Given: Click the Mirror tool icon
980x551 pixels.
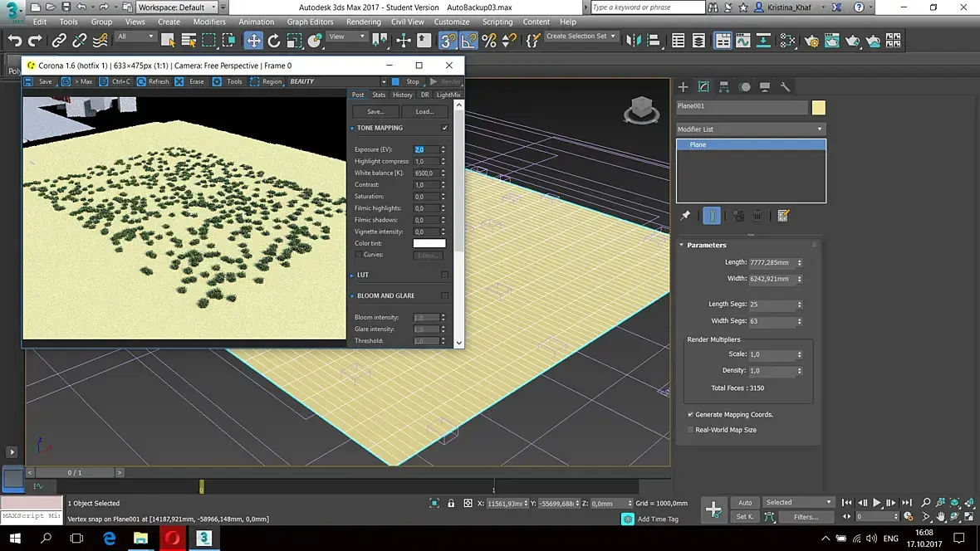Looking at the screenshot, I should pyautogui.click(x=634, y=40).
